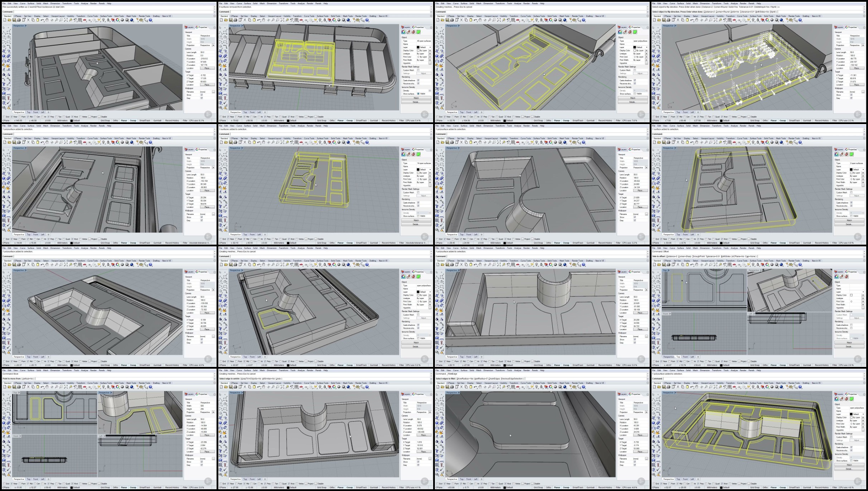The image size is (868, 491).
Task: Enable End osnap checkbox in 'File successfully written' frame
Action: click(4, 117)
